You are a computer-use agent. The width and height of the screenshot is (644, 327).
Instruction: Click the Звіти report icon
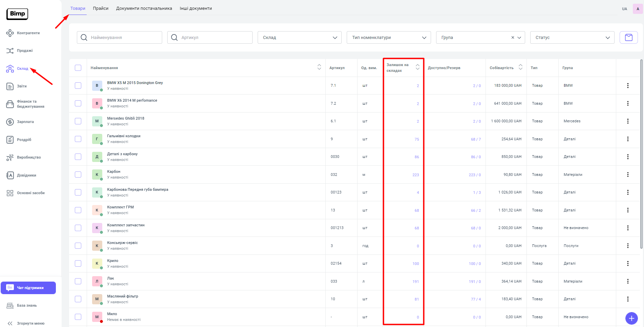click(x=10, y=86)
